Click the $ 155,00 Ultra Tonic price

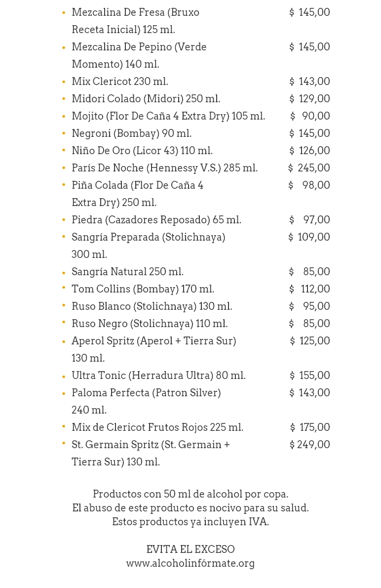coord(309,376)
